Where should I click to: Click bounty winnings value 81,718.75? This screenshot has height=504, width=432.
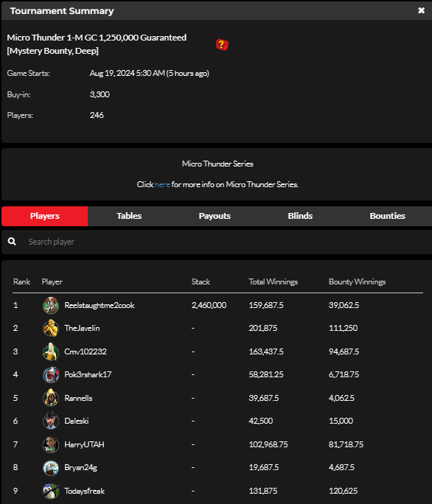(346, 444)
